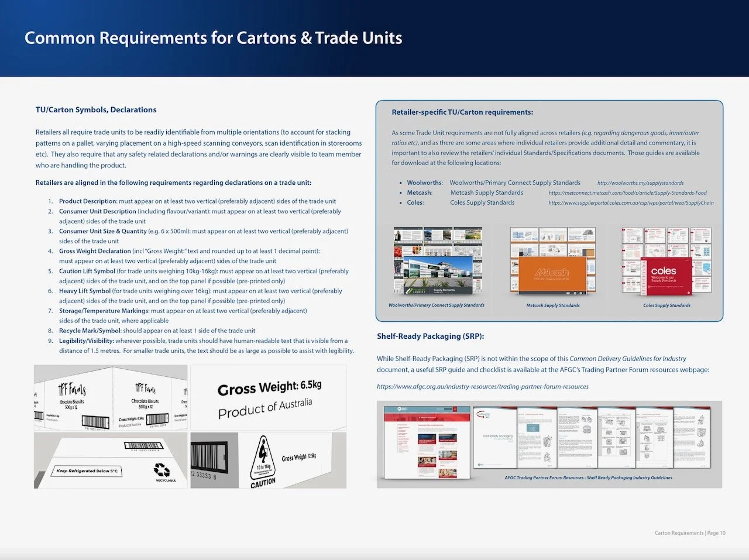The image size is (749, 560).
Task: Click the Chocolate Biscuits carton illustration
Action: [x=111, y=398]
